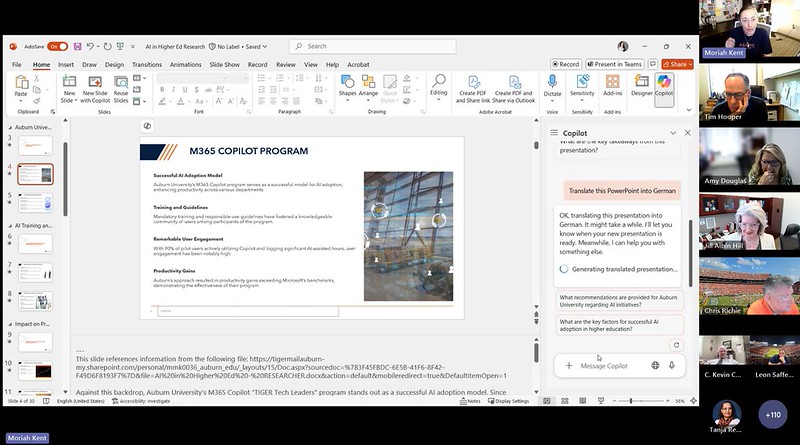Open the Acrobat tab

[358, 65]
